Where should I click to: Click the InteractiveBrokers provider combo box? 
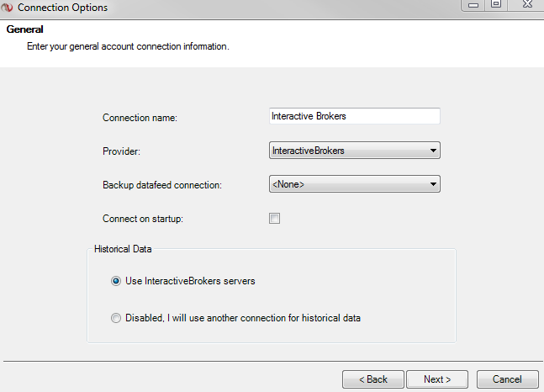tap(355, 151)
